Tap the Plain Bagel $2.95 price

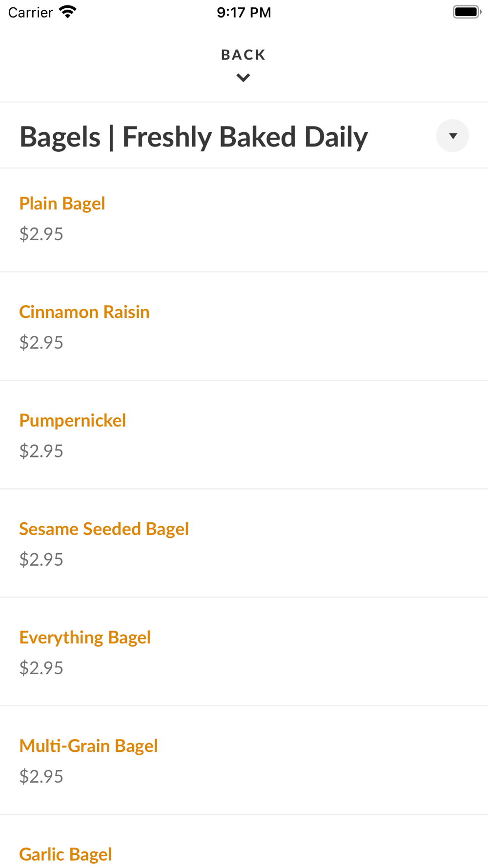[x=41, y=234]
